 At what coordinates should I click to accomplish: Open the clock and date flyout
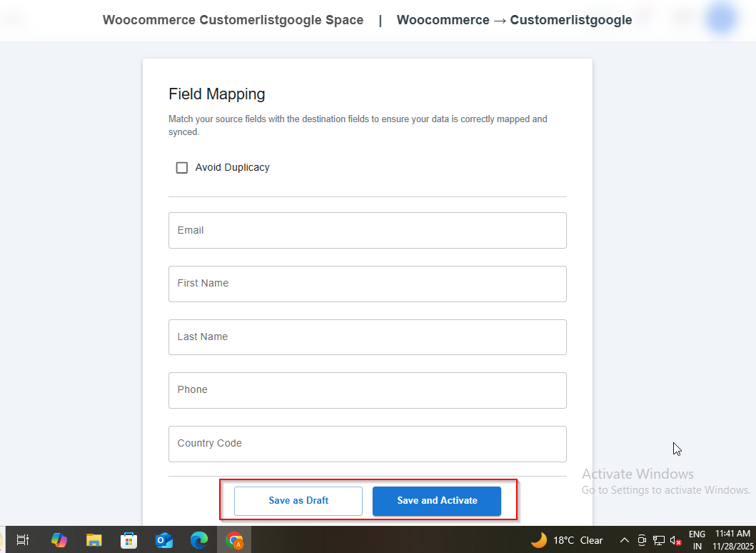(732, 540)
